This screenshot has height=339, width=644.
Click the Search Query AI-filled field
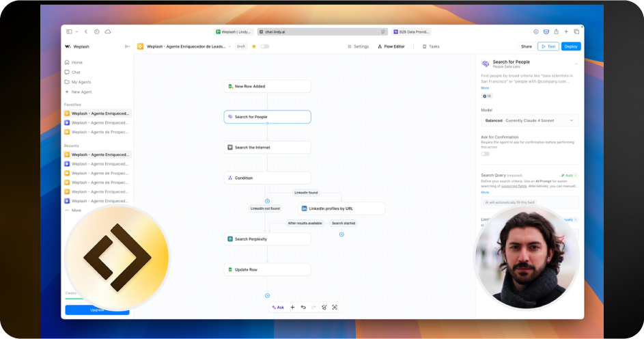[x=530, y=202]
